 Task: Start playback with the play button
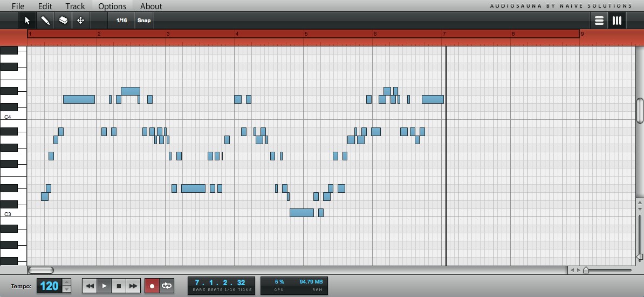point(104,286)
